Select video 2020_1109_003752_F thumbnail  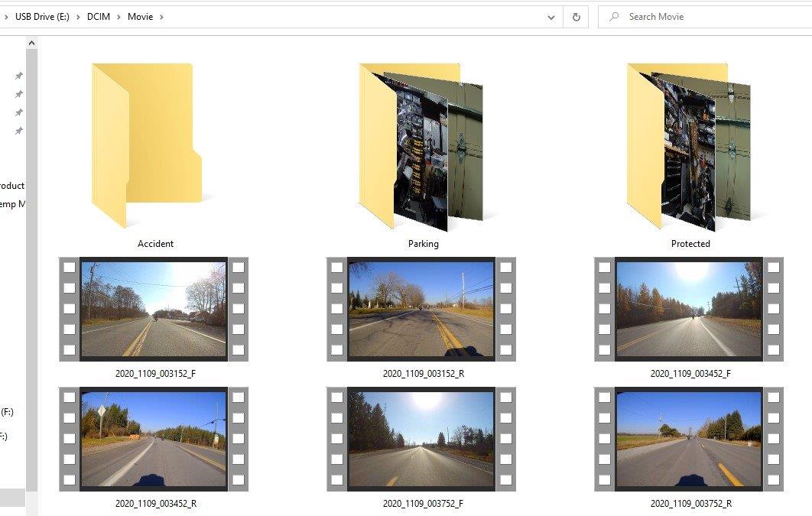(421, 439)
